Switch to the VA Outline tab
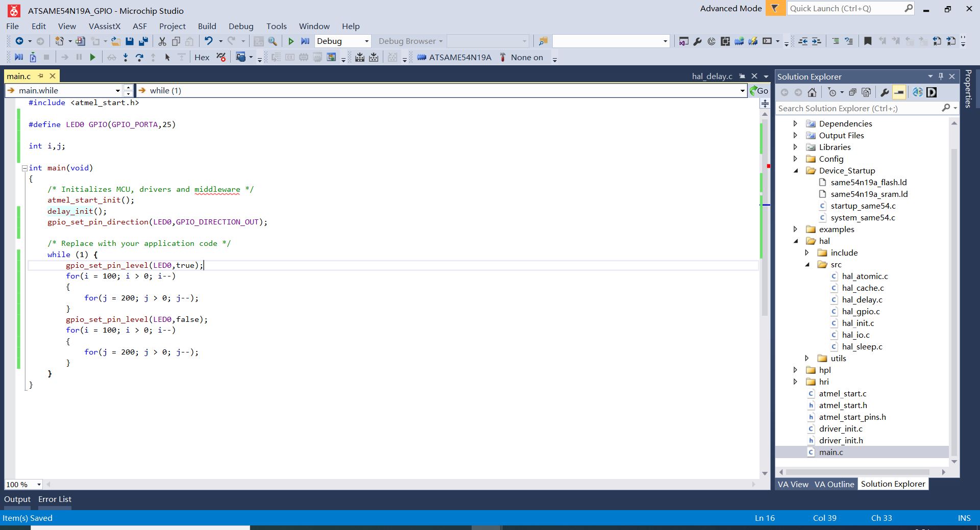 pos(834,484)
